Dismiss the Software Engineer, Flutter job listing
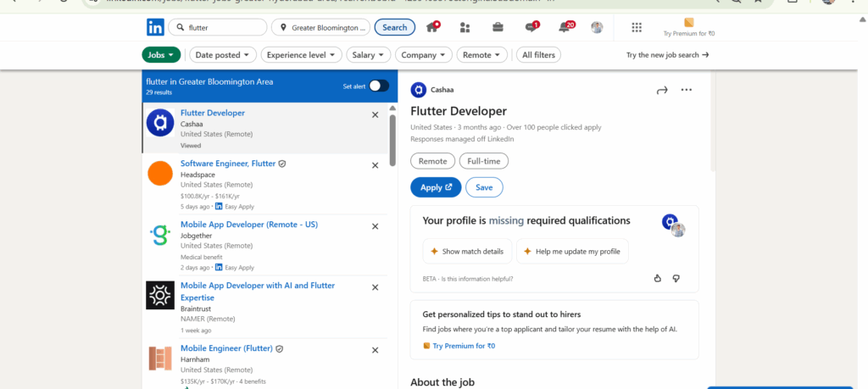Viewport: 868px width, 389px height. (x=376, y=165)
